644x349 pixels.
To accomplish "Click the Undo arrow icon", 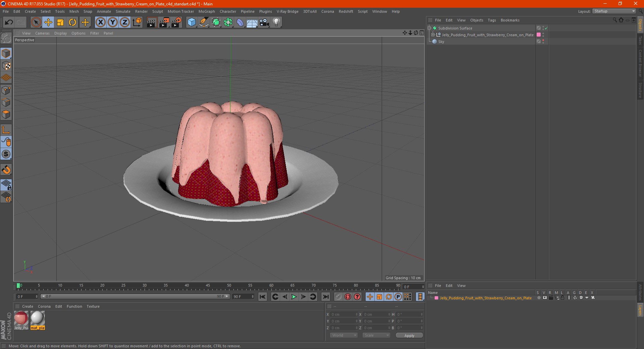I will click(x=9, y=22).
